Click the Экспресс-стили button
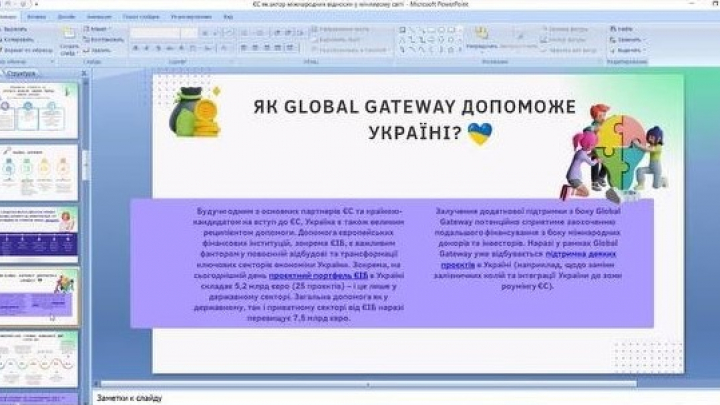720x405 pixels. (x=519, y=39)
